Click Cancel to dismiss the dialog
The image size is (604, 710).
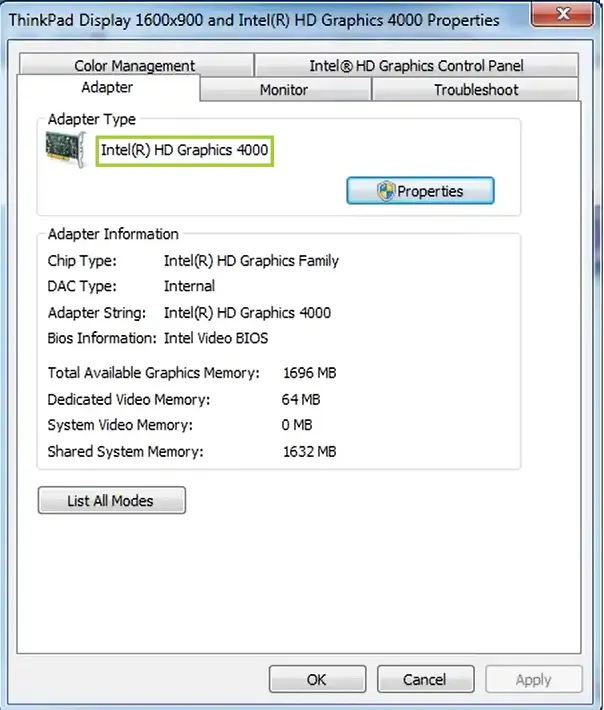click(424, 680)
